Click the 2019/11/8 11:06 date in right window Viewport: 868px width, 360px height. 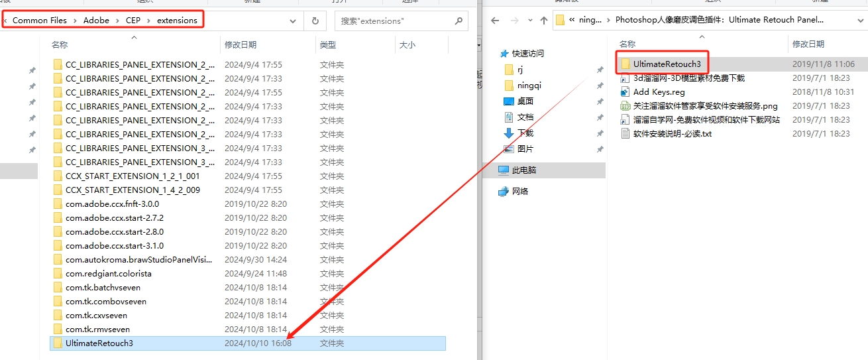pyautogui.click(x=823, y=64)
